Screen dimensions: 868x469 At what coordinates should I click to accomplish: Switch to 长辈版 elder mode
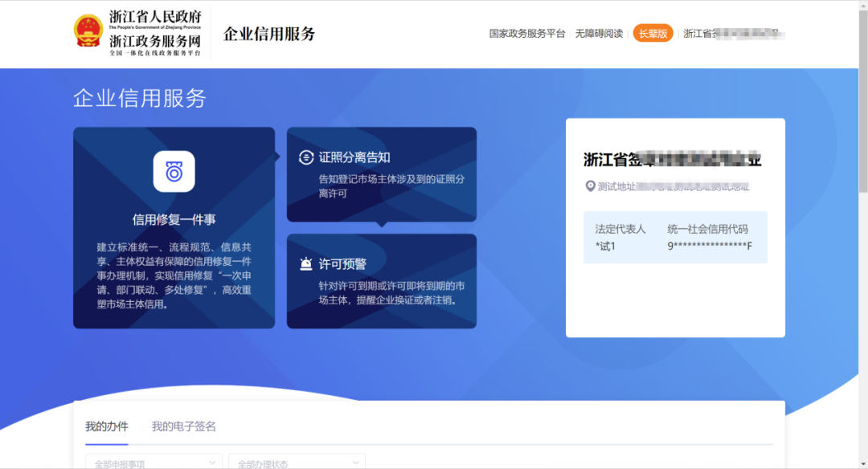point(653,34)
